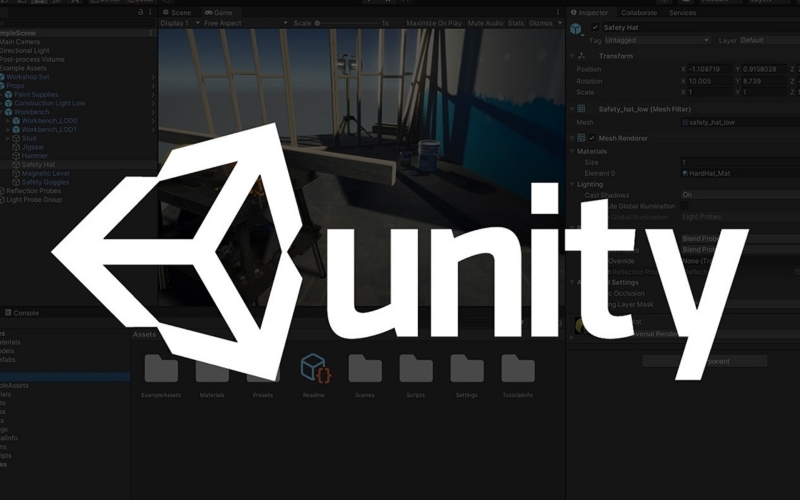Expand the Stud tree arrow
The image size is (800, 500).
tap(8, 138)
